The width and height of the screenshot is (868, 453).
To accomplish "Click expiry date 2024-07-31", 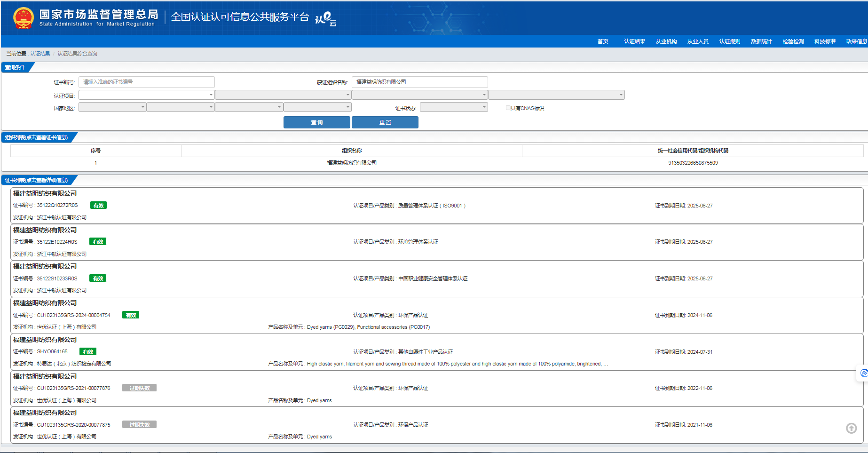I will click(700, 352).
